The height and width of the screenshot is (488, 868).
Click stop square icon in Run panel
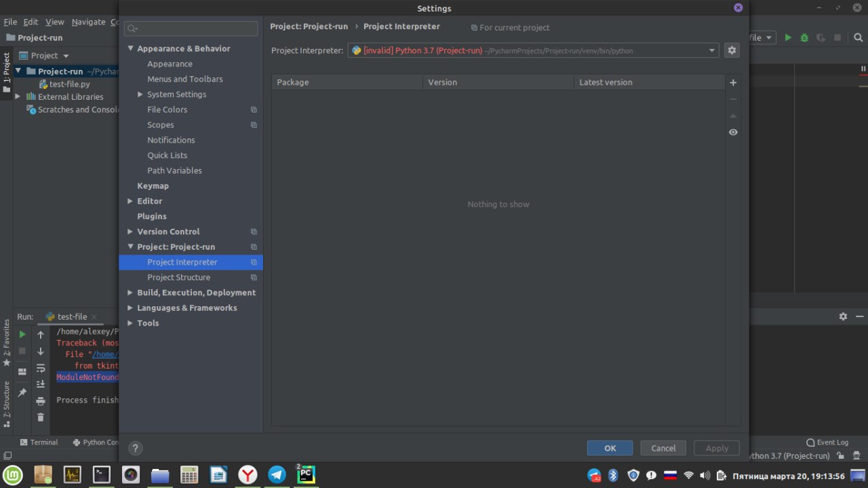click(x=22, y=351)
